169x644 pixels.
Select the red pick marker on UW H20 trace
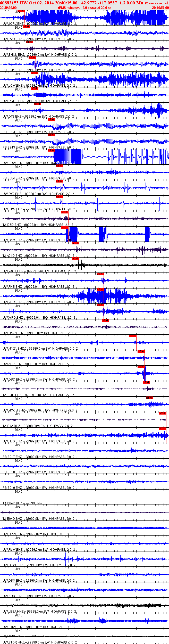163,429
